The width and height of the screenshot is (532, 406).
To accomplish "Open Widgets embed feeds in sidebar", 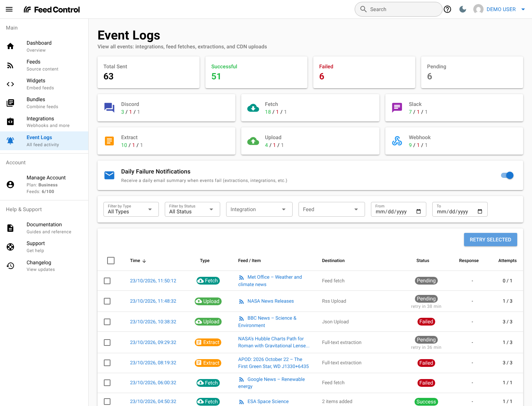I will pos(44,84).
